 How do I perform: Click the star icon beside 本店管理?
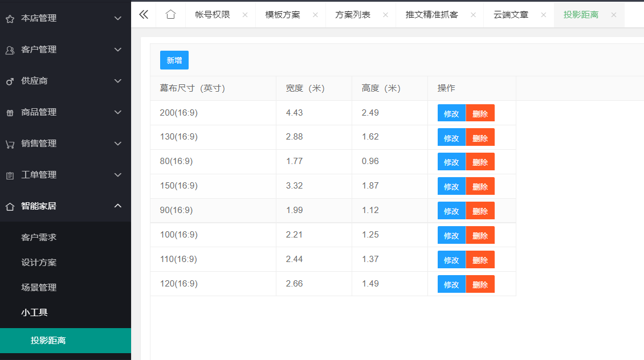click(10, 19)
